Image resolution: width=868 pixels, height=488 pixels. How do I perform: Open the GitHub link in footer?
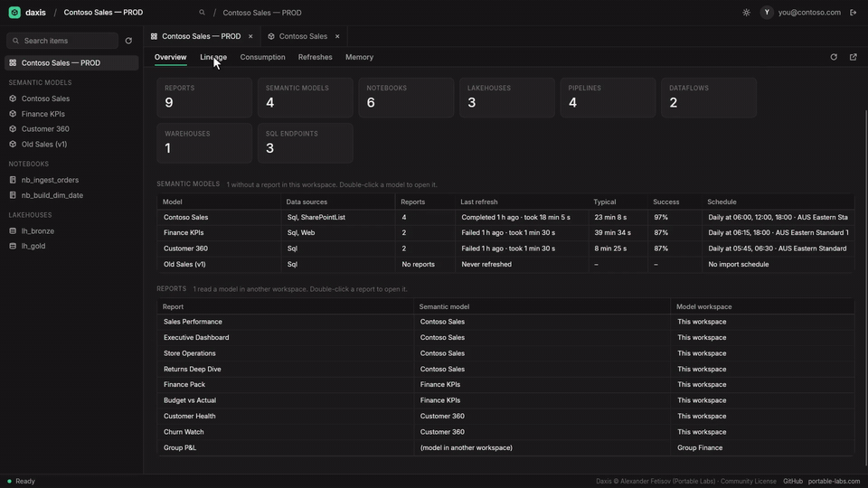(x=793, y=482)
